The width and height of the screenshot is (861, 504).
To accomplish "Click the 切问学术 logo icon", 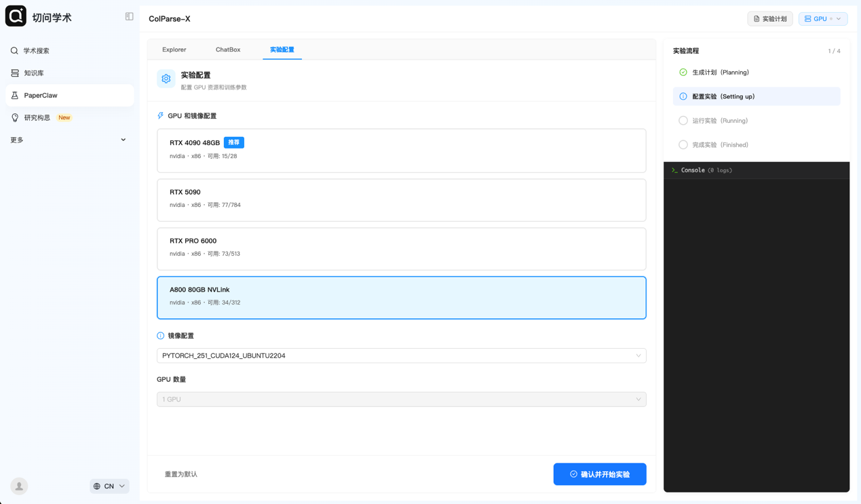I will tap(16, 16).
